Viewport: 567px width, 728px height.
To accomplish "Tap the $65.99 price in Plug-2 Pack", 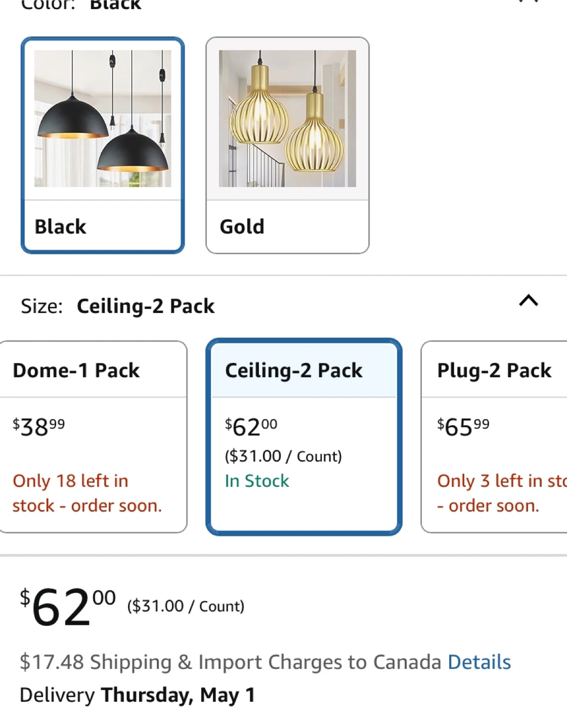I will [x=463, y=427].
